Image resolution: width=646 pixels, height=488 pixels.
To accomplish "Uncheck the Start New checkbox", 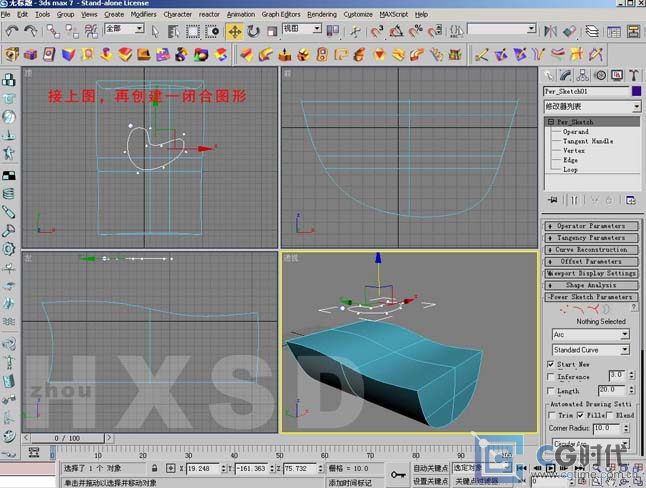I will pyautogui.click(x=550, y=364).
